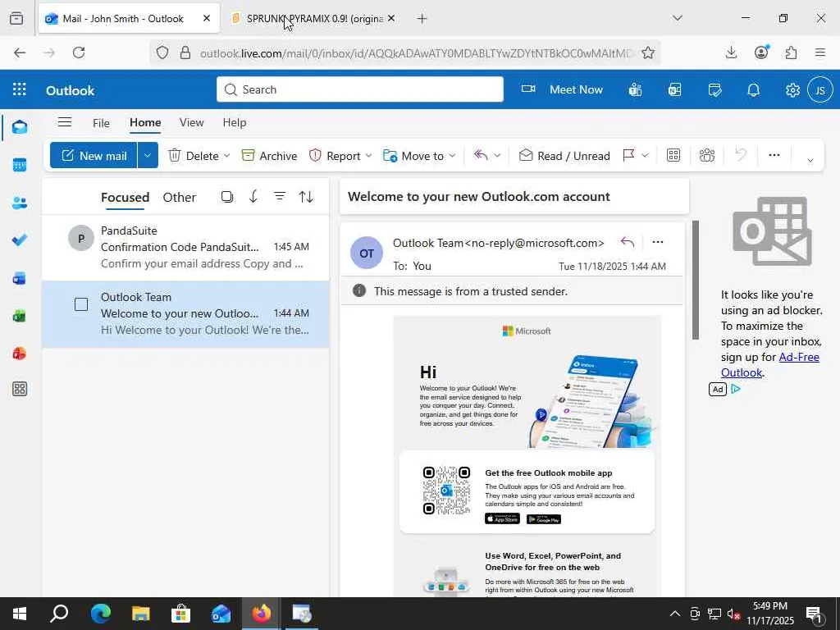Screen dimensions: 840x630
Task: Open People in the left sidebar
Action: 20,203
